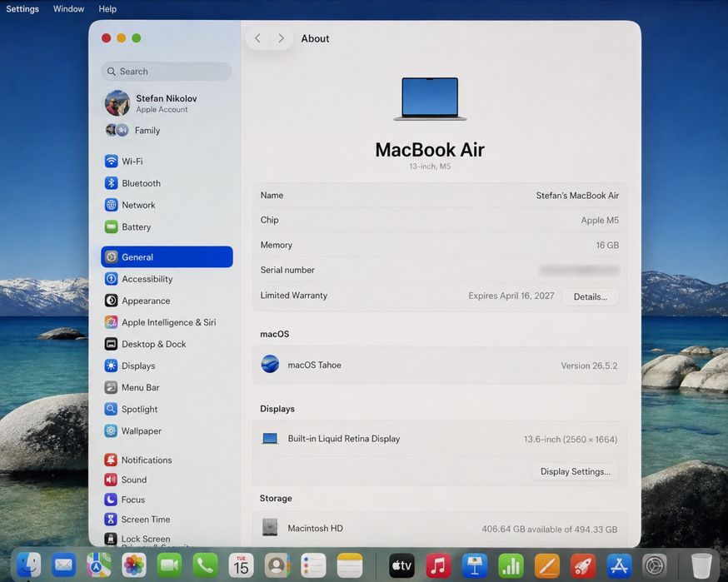
Task: Open Menu Bar settings
Action: tap(167, 387)
